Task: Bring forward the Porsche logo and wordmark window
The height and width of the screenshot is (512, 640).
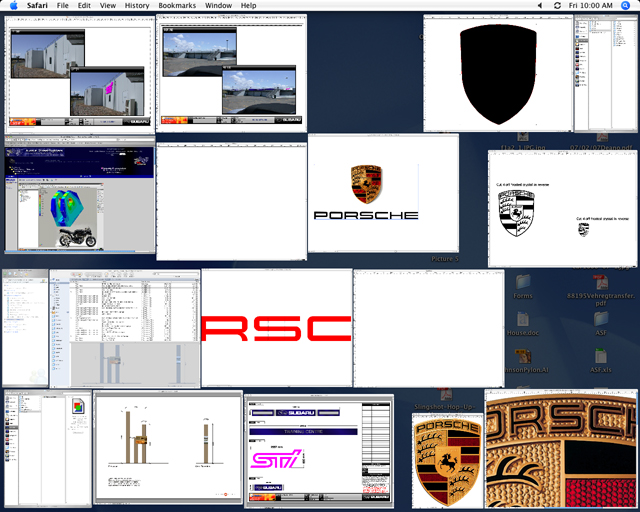Action: point(383,193)
